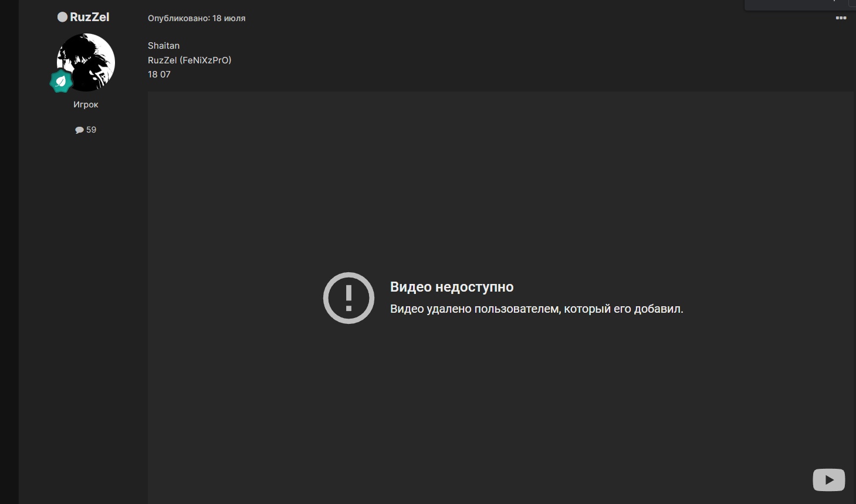Screen dimensions: 856x504
Task: Click the green leaf rank badge
Action: 61,82
